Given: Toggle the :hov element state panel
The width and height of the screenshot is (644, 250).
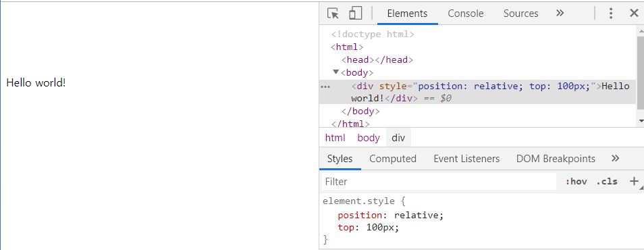Looking at the screenshot, I should pos(576,181).
